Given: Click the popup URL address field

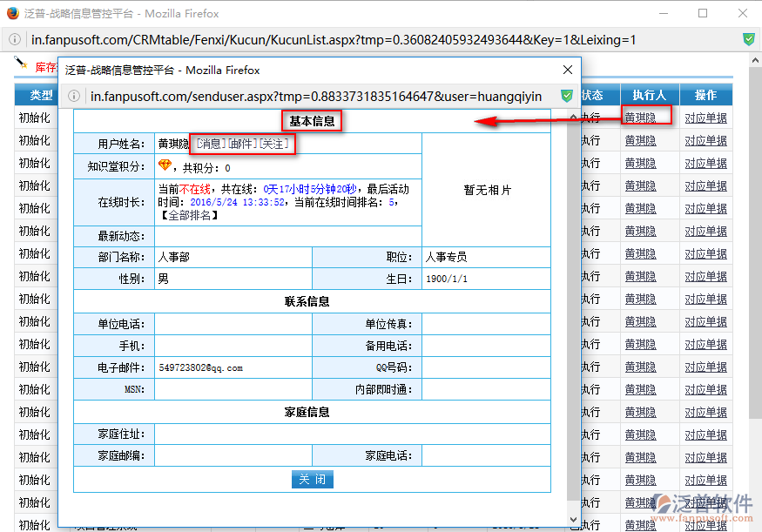Looking at the screenshot, I should (314, 96).
